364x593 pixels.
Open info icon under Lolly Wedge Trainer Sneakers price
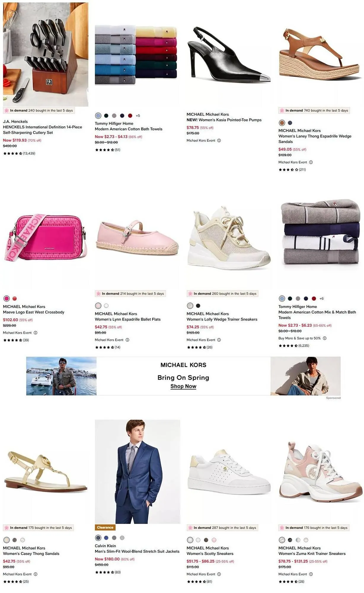point(219,340)
